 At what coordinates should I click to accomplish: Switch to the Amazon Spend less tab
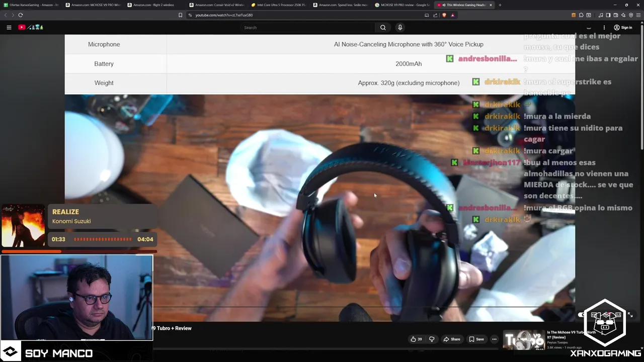click(x=341, y=5)
